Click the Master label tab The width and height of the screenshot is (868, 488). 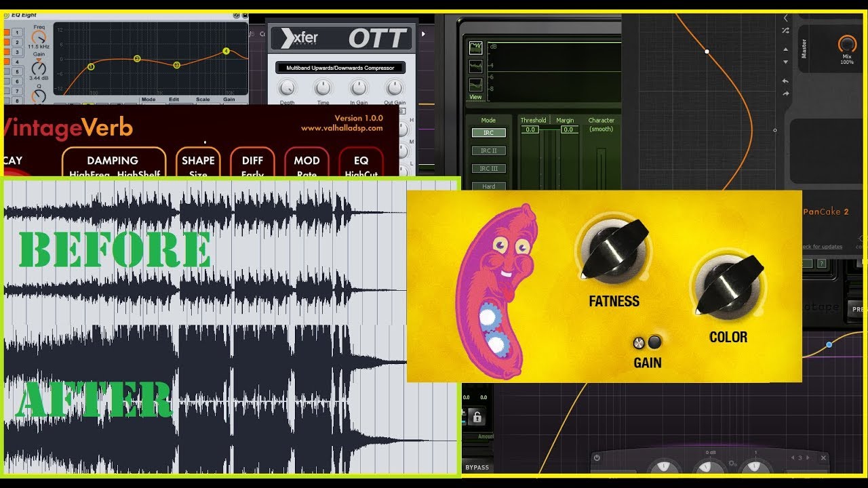tap(805, 47)
